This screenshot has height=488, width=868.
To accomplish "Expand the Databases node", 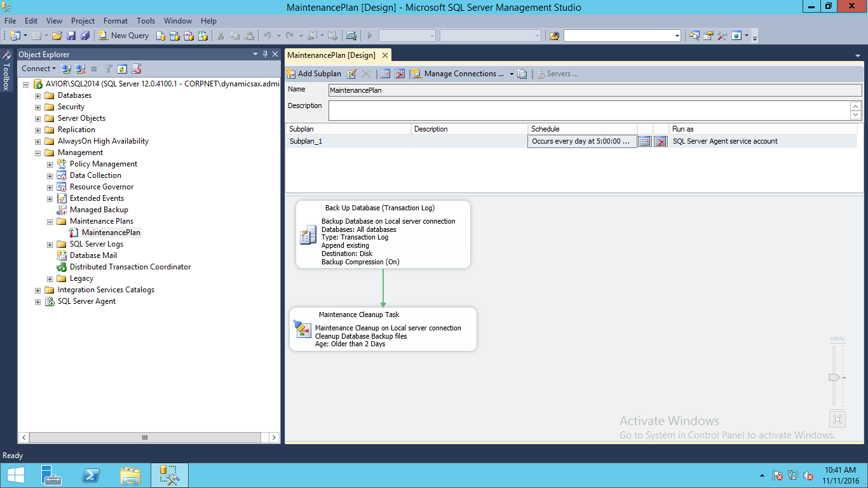I will (37, 95).
